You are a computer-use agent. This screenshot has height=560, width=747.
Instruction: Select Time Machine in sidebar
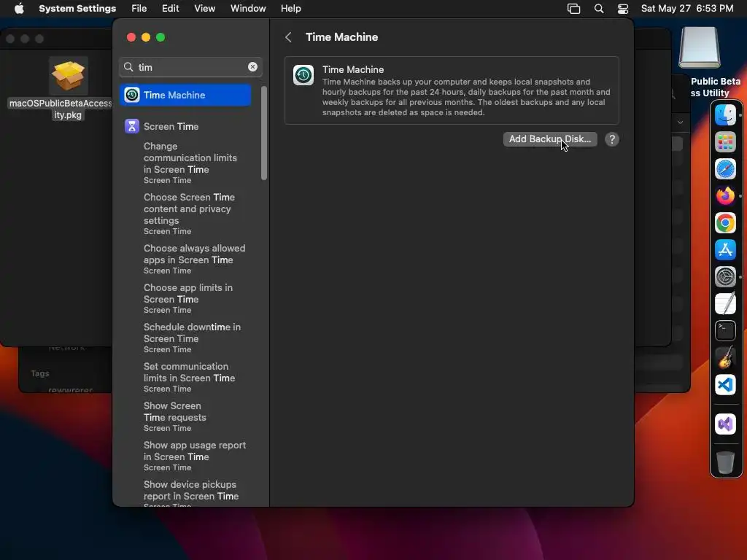185,95
